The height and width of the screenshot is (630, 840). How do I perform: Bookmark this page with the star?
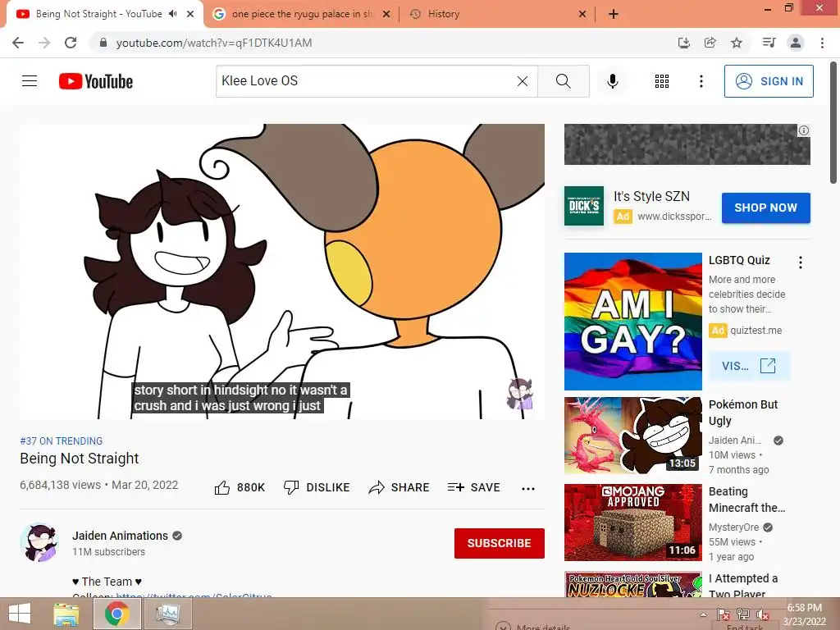tap(737, 43)
